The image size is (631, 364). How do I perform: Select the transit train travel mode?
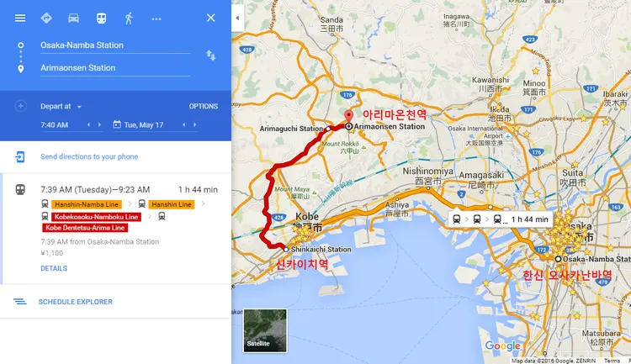(101, 18)
